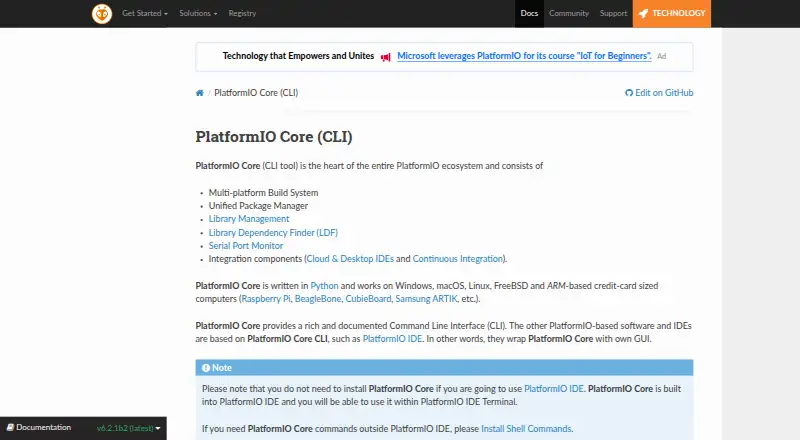Follow Install Shell Commands link
Screen dimensions: 800x440
tap(526, 429)
